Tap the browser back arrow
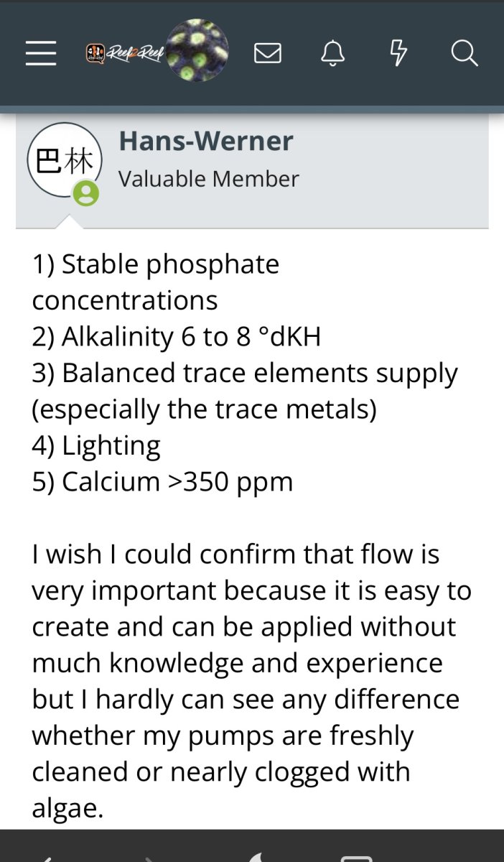Screen dimensions: 504x862 click(45, 858)
